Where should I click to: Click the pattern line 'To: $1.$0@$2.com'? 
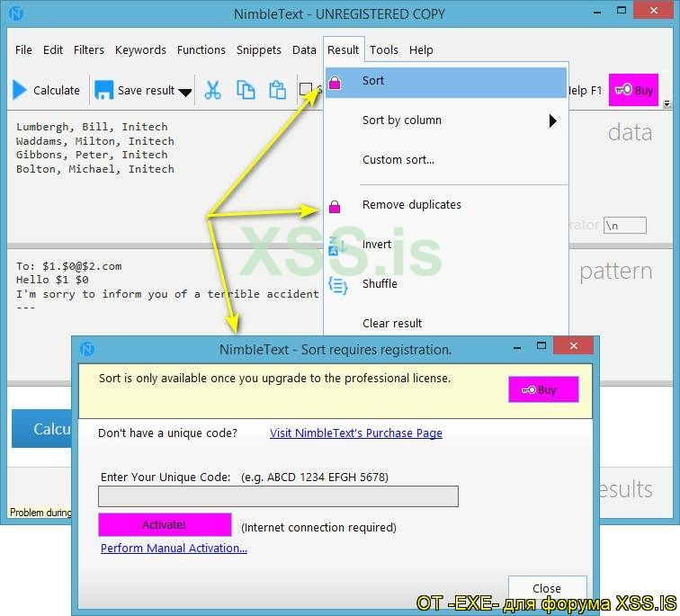click(69, 266)
